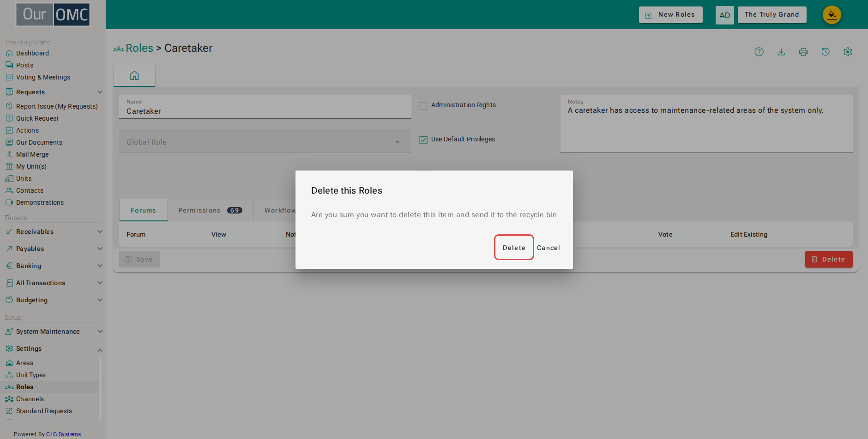
Task: Switch to the Permissions tab
Action: tap(210, 210)
